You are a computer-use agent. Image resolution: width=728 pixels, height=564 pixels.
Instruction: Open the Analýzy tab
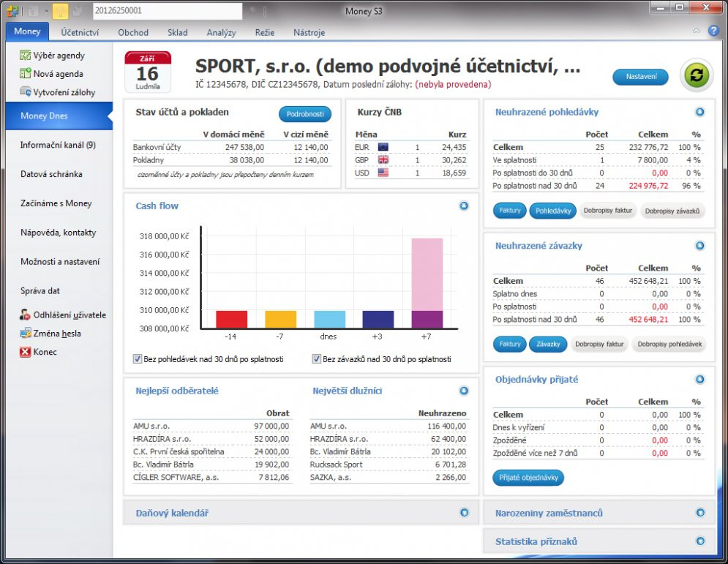tap(222, 32)
